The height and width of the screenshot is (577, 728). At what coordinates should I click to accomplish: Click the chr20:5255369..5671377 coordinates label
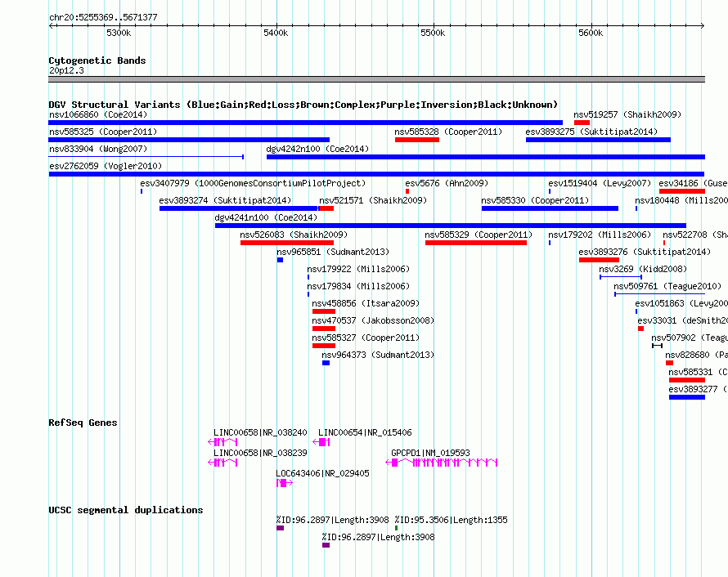pos(103,17)
